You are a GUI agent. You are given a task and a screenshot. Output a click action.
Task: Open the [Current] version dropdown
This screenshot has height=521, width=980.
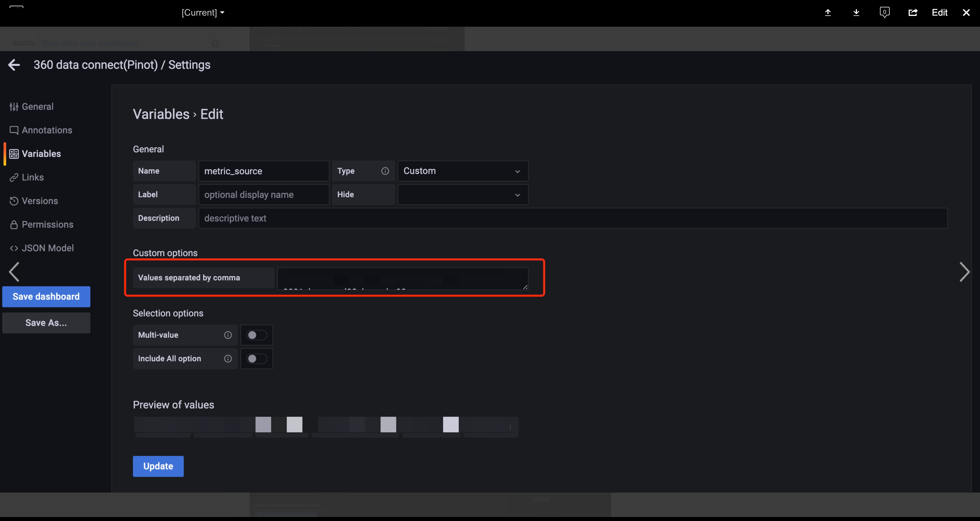click(203, 12)
